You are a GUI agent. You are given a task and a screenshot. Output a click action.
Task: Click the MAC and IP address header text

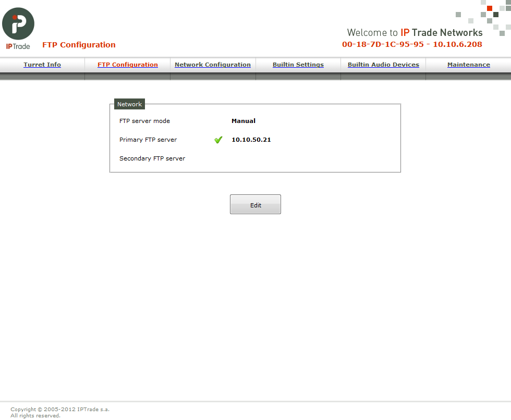pyautogui.click(x=412, y=44)
